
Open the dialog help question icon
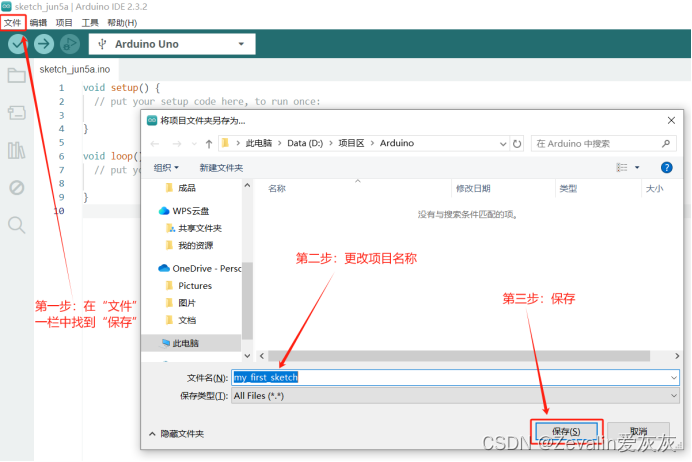coord(666,168)
